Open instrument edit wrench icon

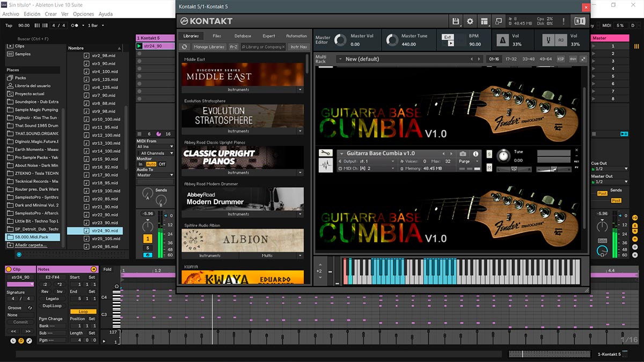pos(326,153)
